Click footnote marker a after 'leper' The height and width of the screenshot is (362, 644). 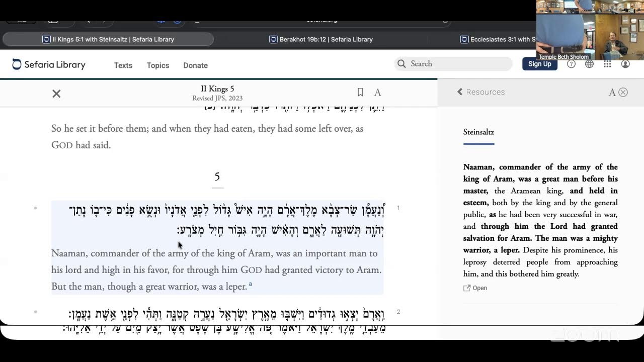tap(250, 285)
